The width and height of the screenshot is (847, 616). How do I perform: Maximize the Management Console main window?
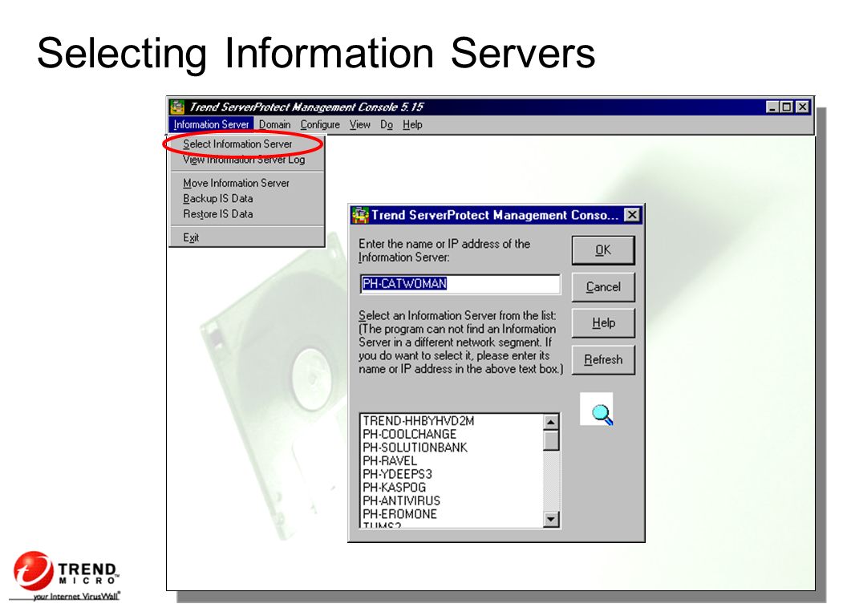point(787,107)
